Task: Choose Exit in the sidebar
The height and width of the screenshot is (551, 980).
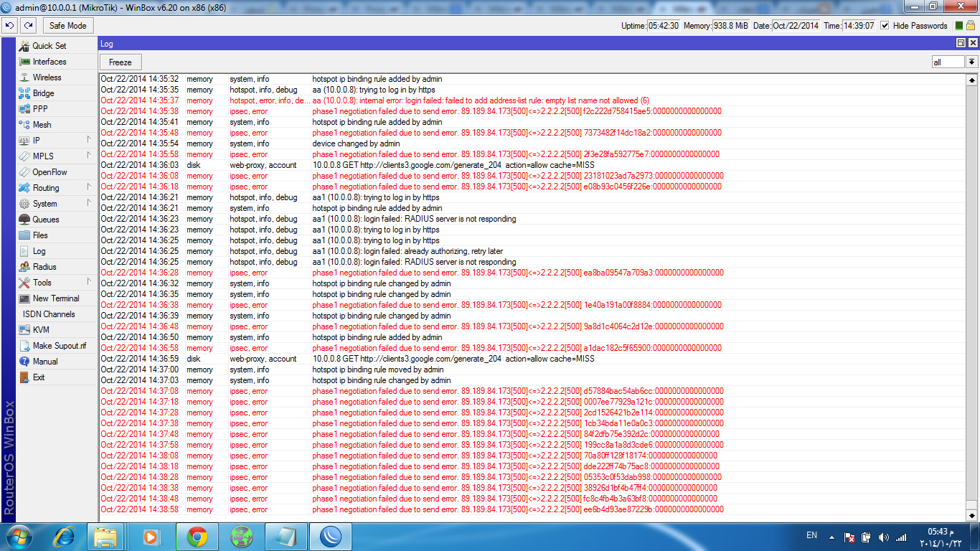Action: point(57,377)
